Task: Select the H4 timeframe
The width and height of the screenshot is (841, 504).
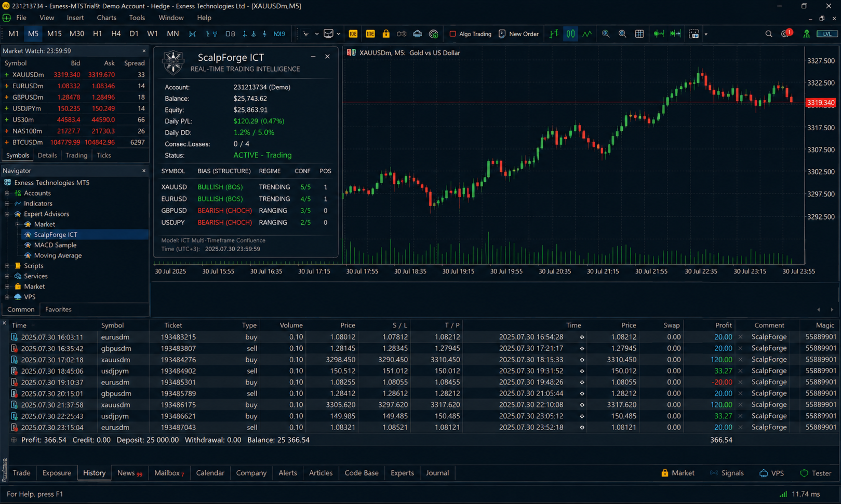Action: pos(116,34)
